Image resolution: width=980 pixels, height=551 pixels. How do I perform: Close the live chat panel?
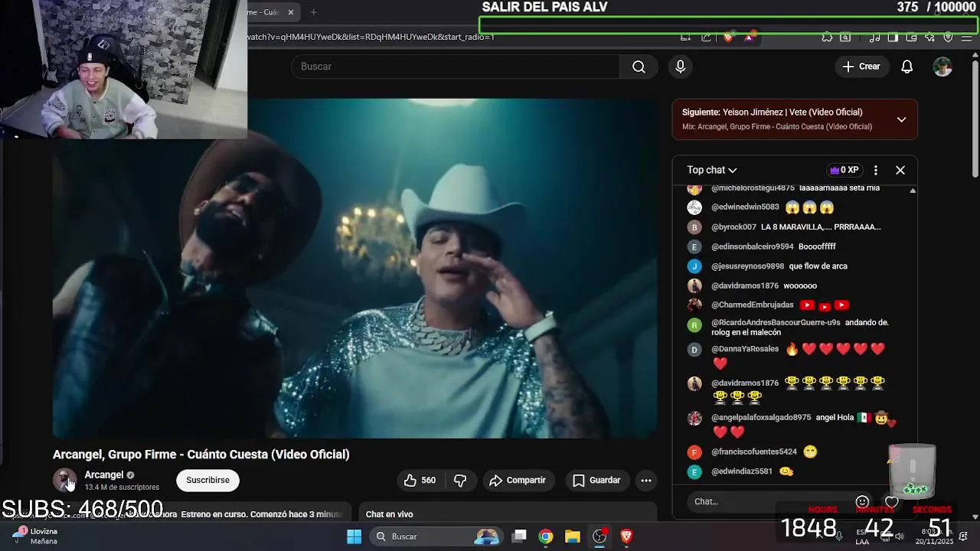click(900, 170)
